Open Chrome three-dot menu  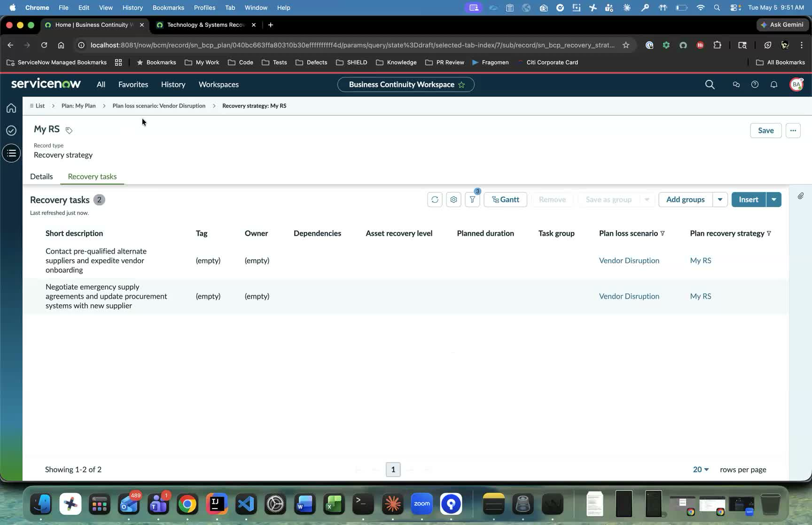tap(802, 45)
